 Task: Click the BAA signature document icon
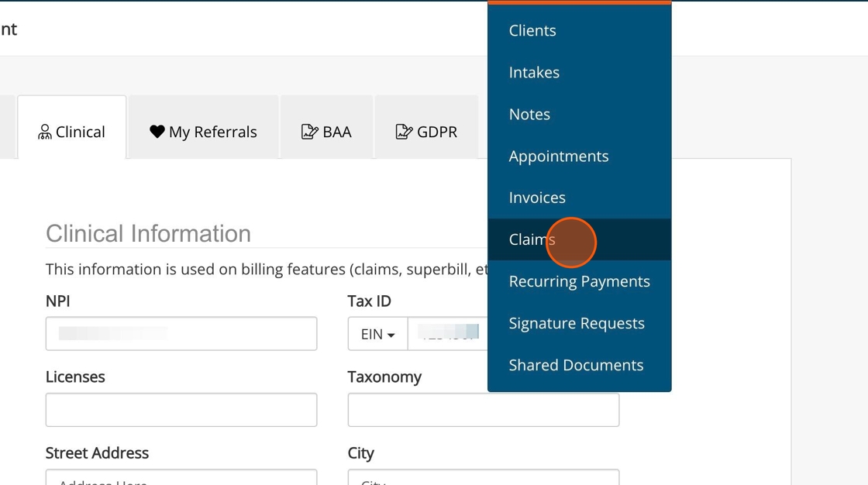click(309, 132)
